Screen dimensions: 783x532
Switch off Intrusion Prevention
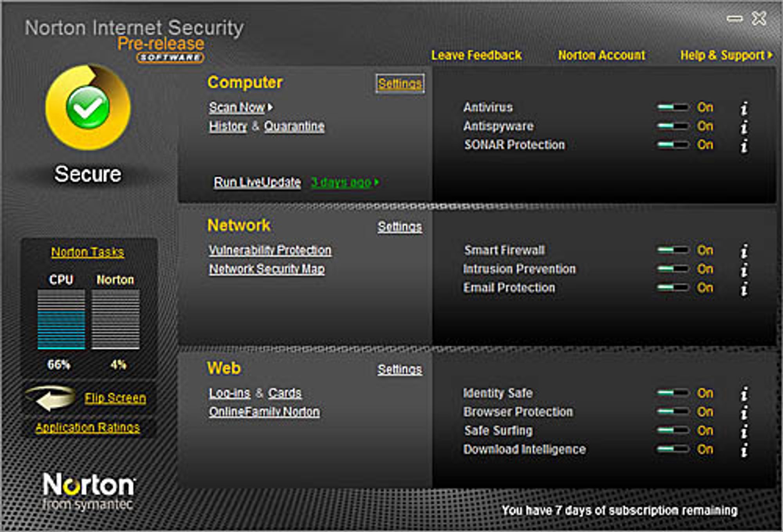tap(673, 269)
